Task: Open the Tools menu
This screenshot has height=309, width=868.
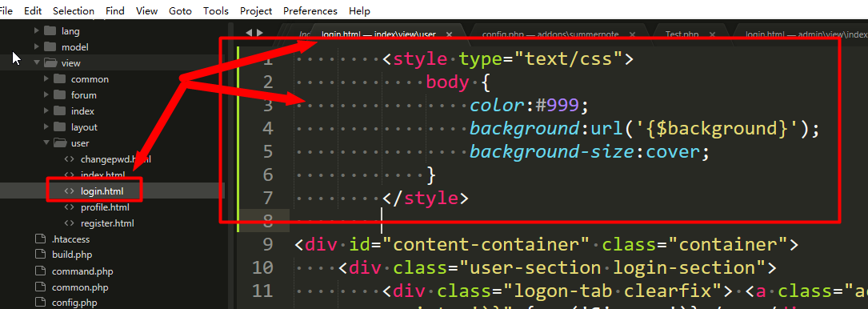Action: [216, 10]
